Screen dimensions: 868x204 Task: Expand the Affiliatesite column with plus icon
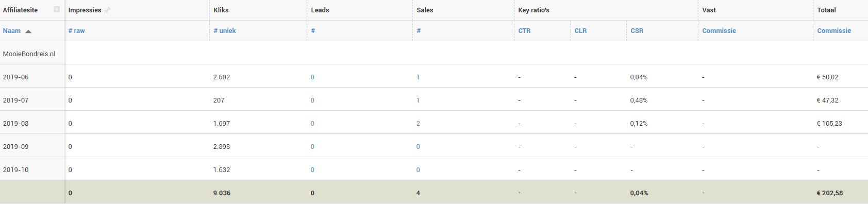pos(57,10)
